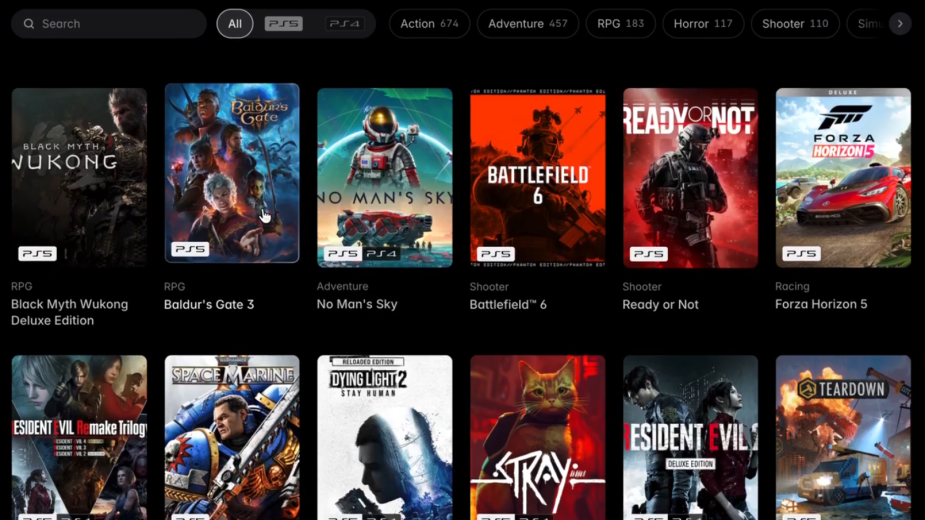Click the search magnifier icon

pyautogui.click(x=28, y=24)
